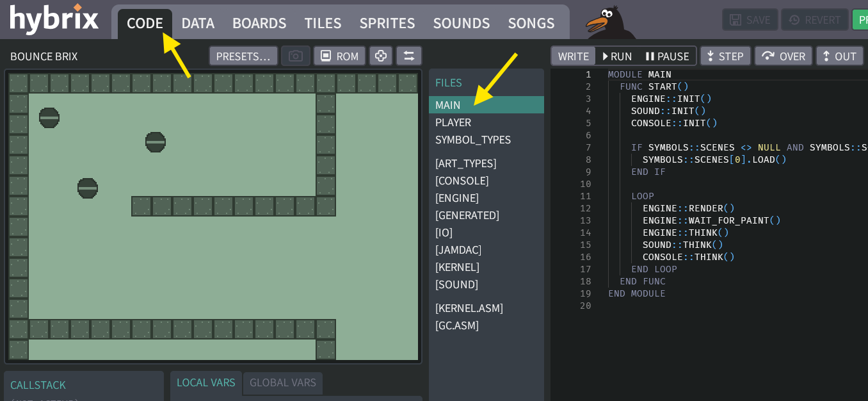
Task: Select the [KERNEL.ASM] file
Action: pyautogui.click(x=469, y=308)
